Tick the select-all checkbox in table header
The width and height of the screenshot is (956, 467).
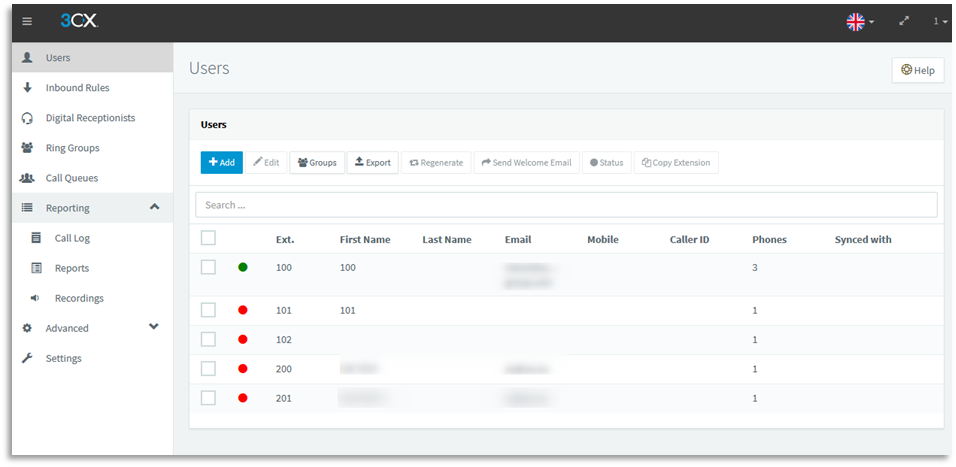208,238
